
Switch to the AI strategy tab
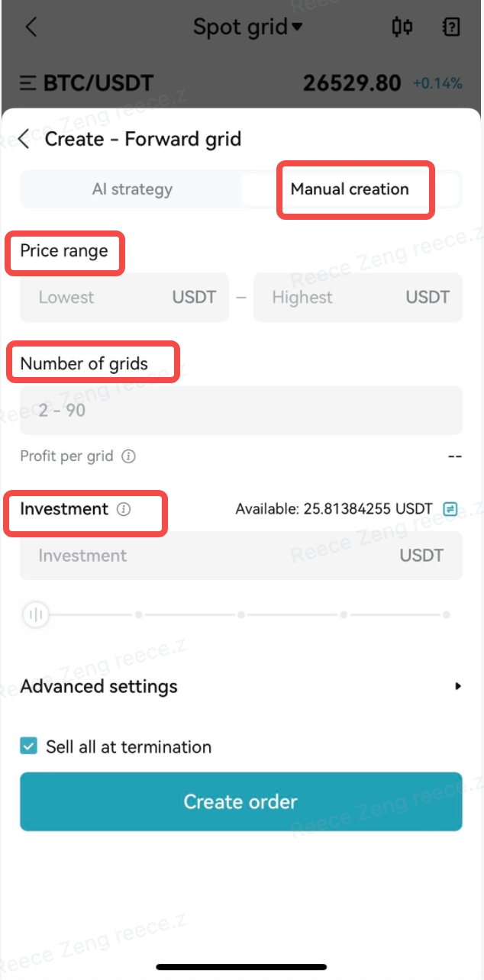pyautogui.click(x=132, y=189)
